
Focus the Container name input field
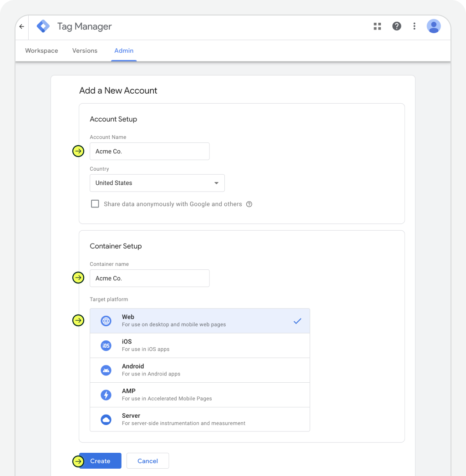[x=150, y=278]
